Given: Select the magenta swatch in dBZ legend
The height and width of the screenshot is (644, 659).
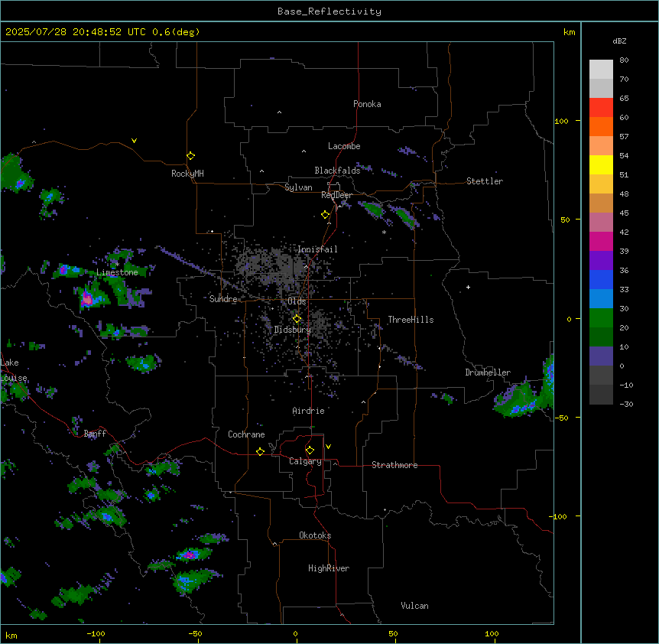Looking at the screenshot, I should 601,241.
